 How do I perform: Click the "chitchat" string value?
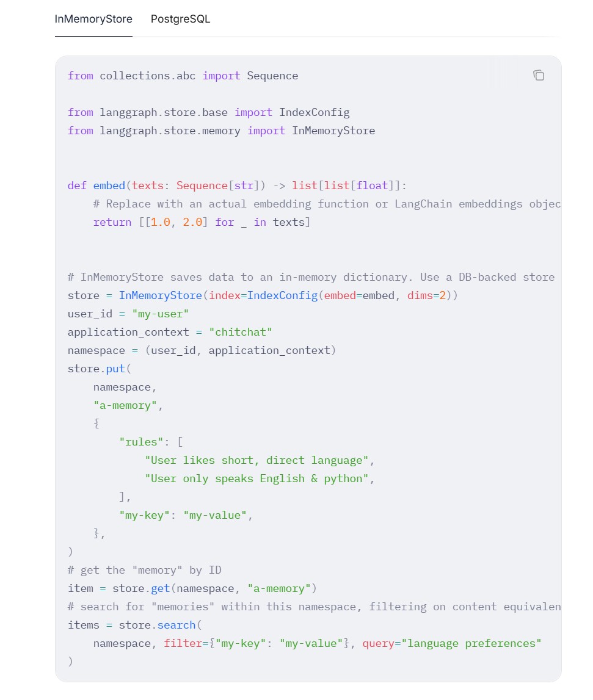point(241,332)
